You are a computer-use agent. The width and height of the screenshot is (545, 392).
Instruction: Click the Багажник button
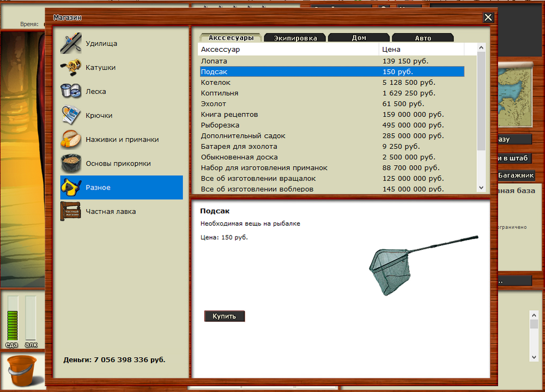[516, 176]
